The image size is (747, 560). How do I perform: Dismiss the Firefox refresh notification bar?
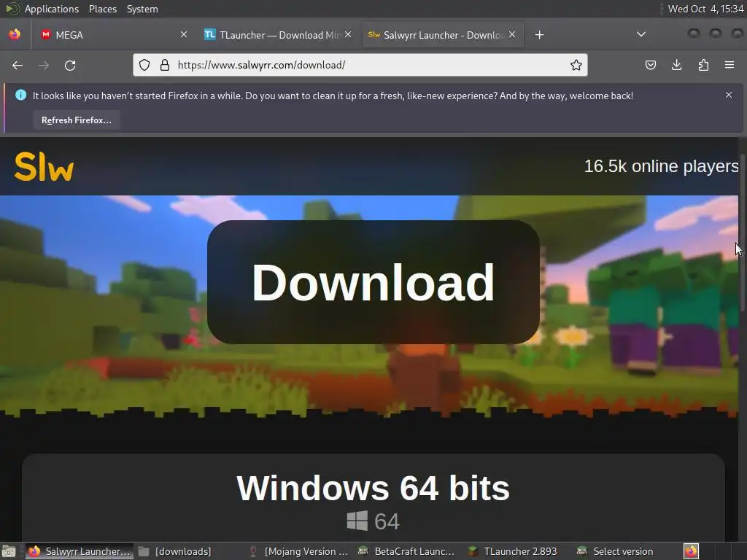(x=729, y=95)
